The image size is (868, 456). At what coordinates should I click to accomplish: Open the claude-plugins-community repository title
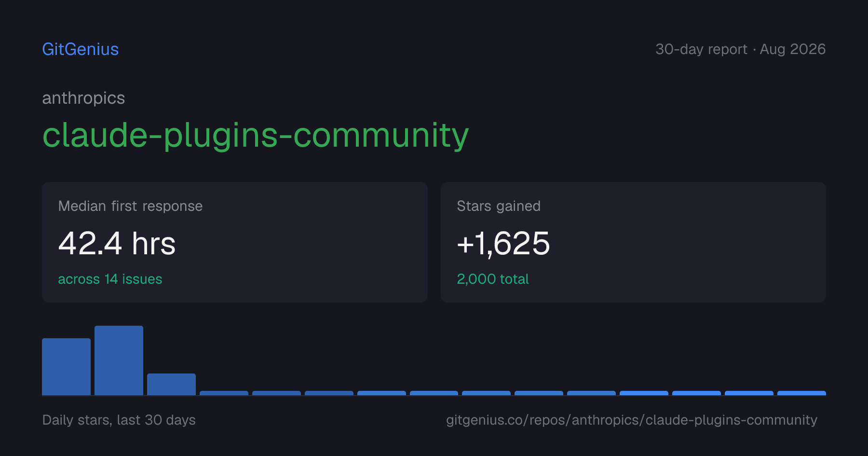tap(256, 136)
